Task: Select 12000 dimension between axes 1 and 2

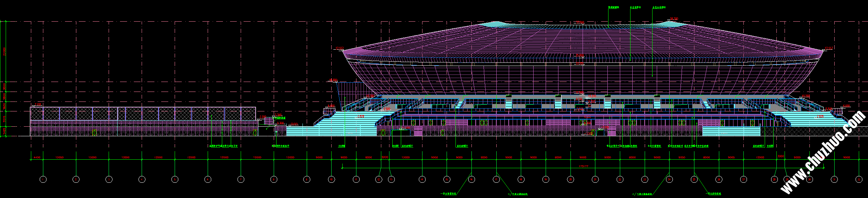Action: 59,157
